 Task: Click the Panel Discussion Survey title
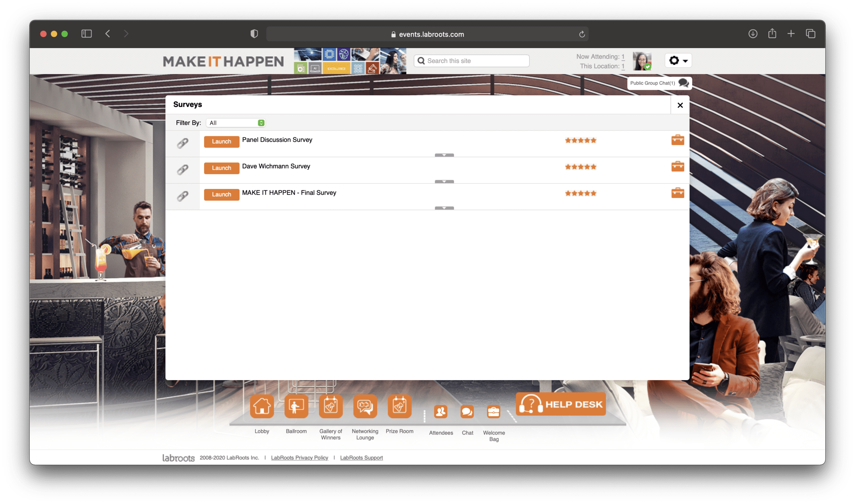tap(277, 140)
